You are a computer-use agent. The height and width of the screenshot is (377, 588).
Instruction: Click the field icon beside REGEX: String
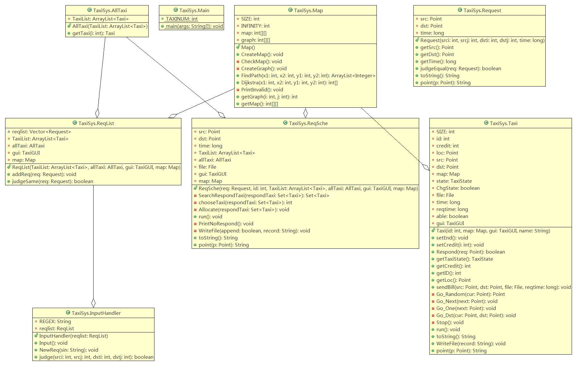(36, 322)
